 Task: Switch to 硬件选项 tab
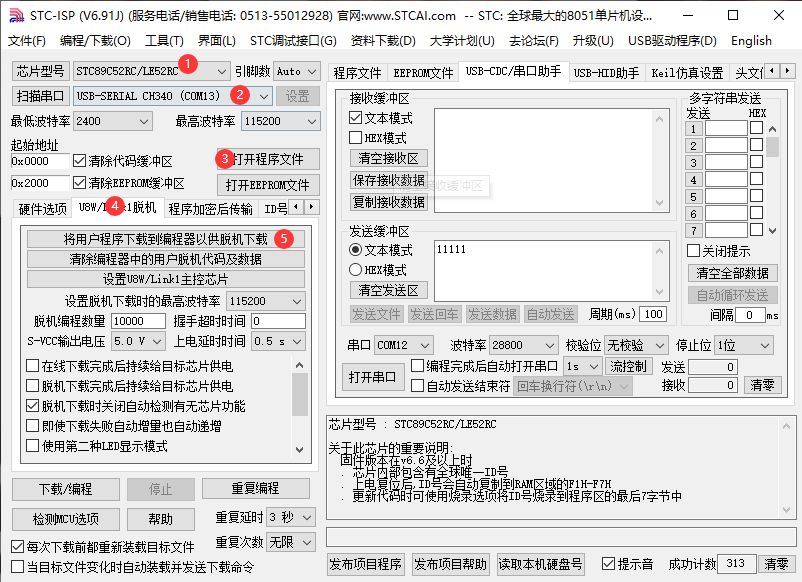pos(42,209)
